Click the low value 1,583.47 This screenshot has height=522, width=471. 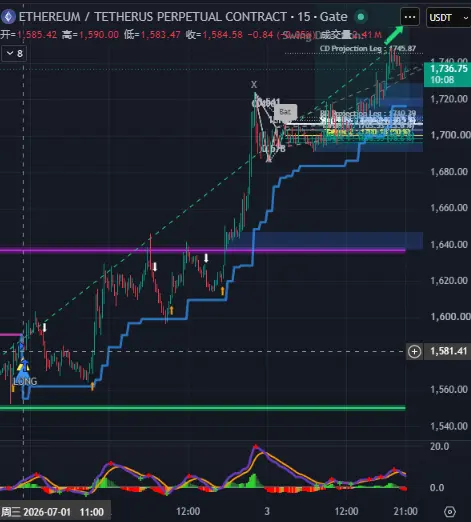tap(160, 34)
